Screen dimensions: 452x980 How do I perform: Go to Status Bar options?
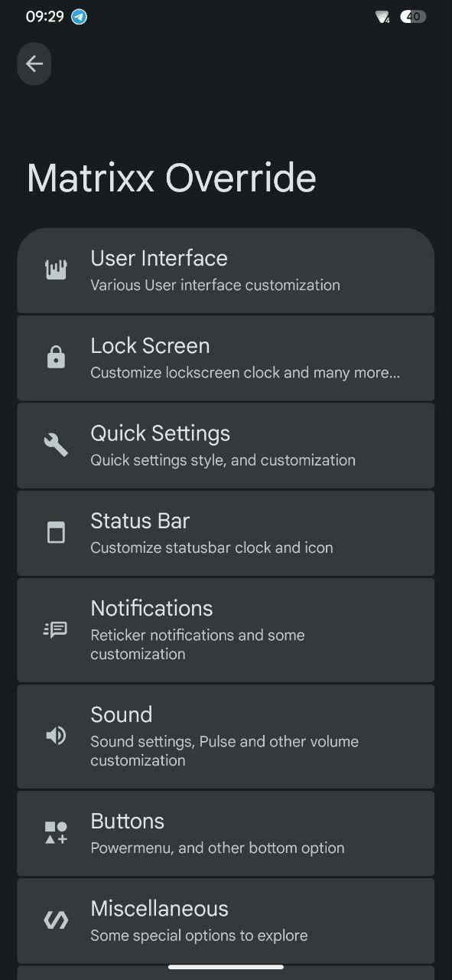226,532
